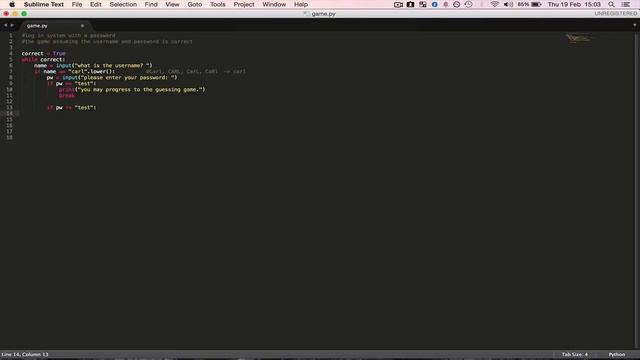Click the 'what is the username?' input line
Viewport: 640px width, 360px height.
[93, 65]
